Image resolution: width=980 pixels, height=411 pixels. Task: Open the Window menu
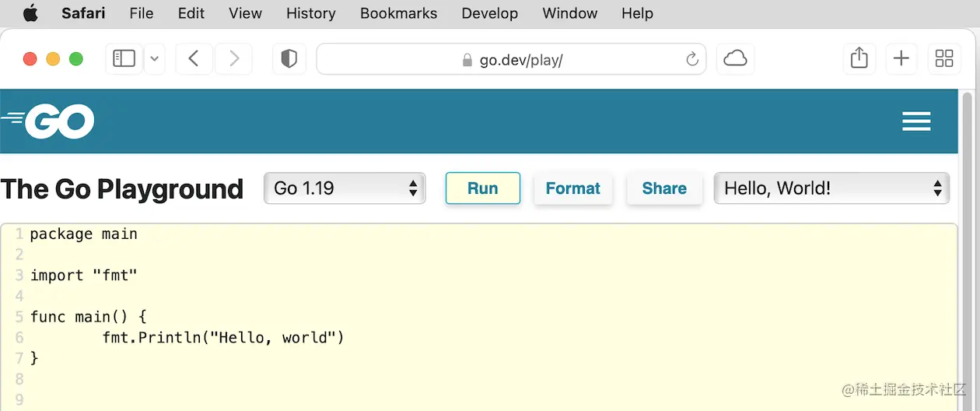point(570,13)
